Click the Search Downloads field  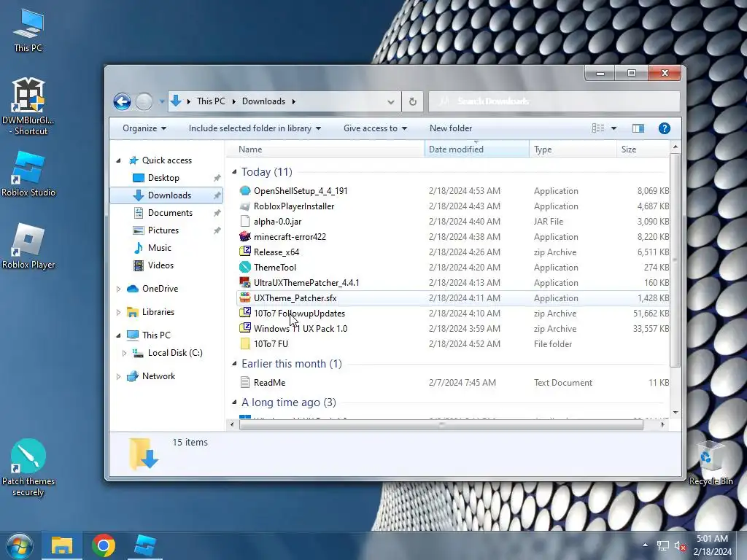click(554, 101)
